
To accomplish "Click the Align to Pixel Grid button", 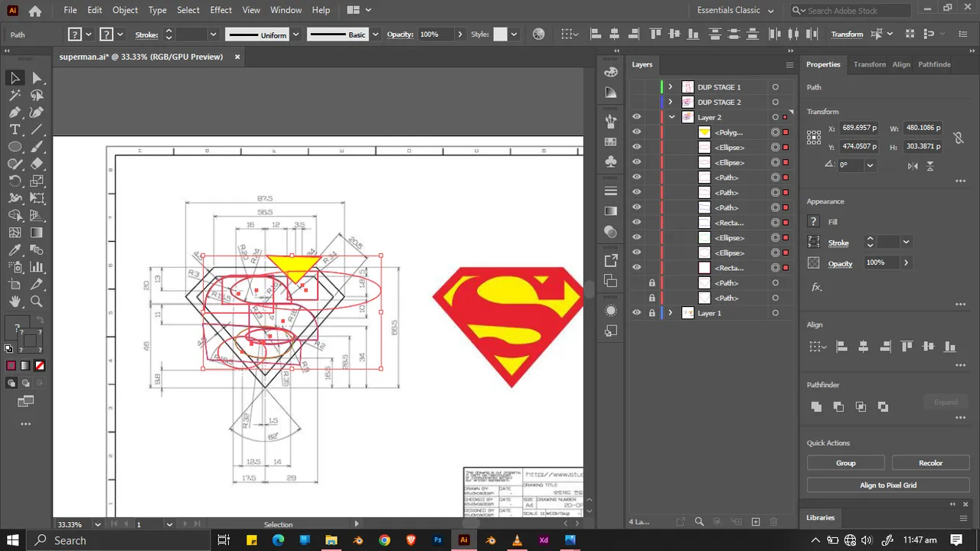I will pyautogui.click(x=888, y=485).
